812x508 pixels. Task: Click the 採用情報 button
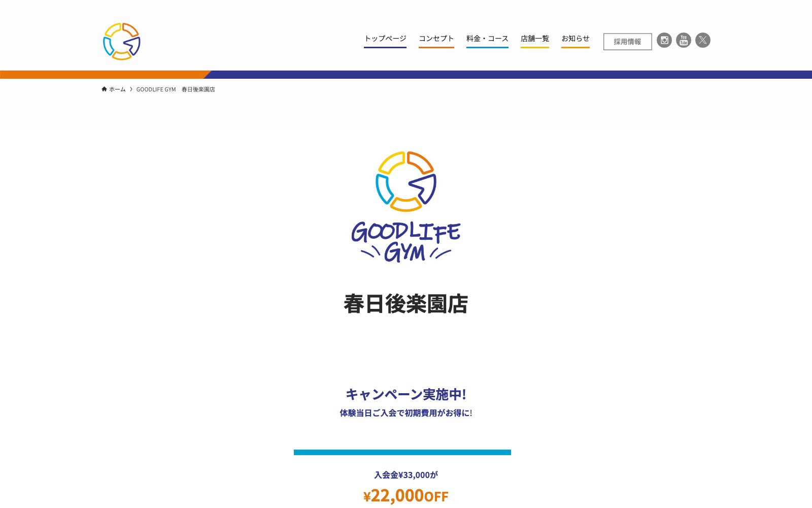click(x=627, y=42)
